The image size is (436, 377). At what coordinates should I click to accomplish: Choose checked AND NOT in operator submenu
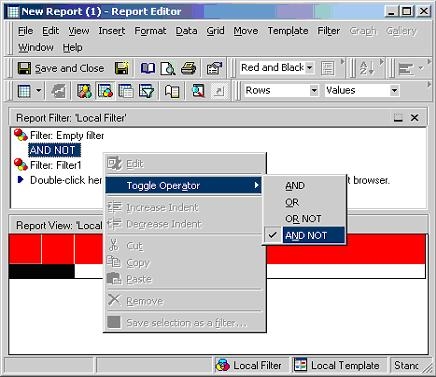pyautogui.click(x=306, y=235)
